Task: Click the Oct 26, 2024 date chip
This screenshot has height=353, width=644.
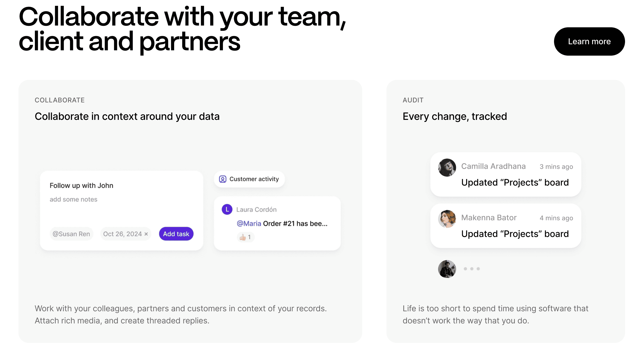Action: [122, 234]
